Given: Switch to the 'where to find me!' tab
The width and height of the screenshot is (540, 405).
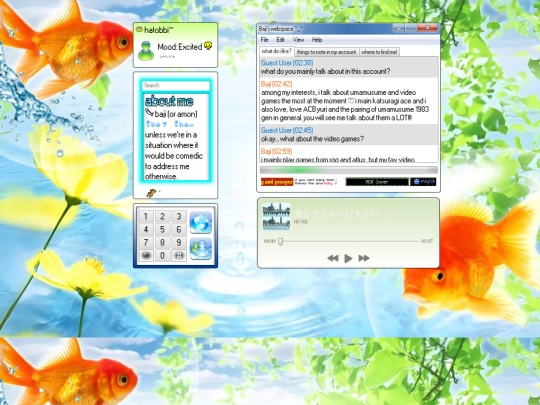Looking at the screenshot, I should pyautogui.click(x=379, y=52).
